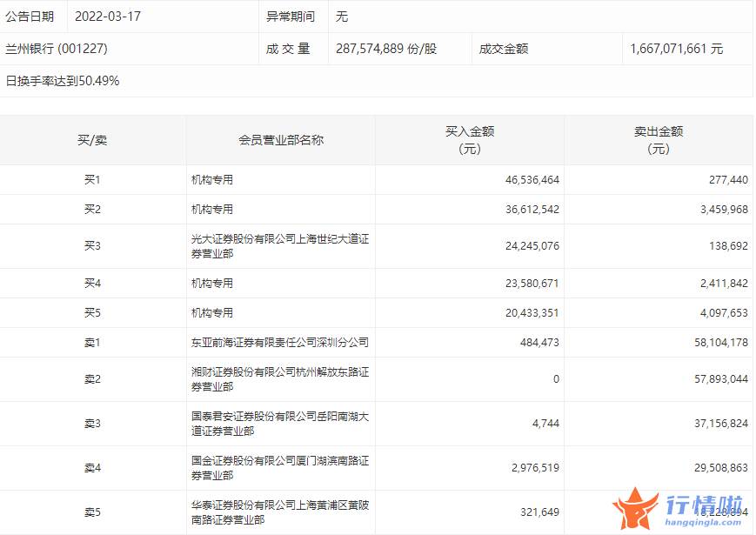Click the 买/卖 column header
This screenshot has width=756, height=535.
point(92,140)
